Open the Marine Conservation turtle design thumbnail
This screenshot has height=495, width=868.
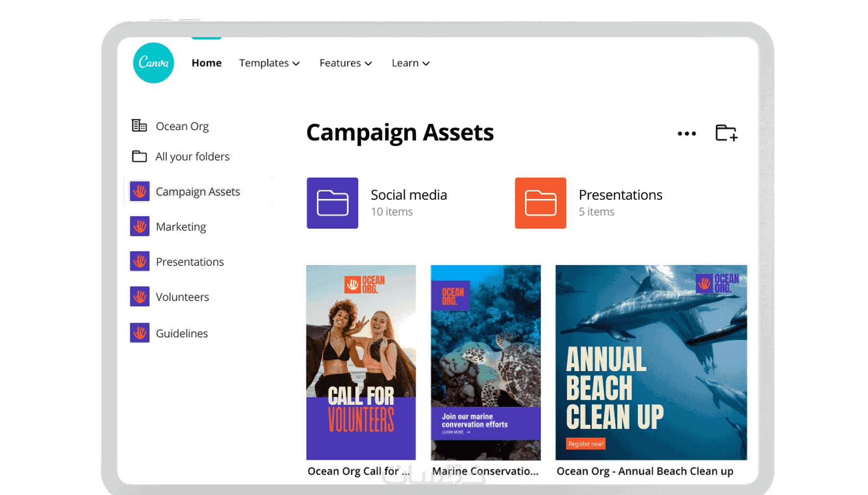pyautogui.click(x=486, y=362)
